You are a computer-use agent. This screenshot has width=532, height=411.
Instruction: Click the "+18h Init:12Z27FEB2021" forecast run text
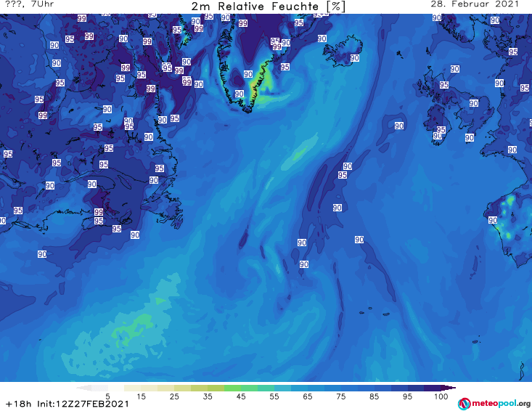(x=67, y=404)
